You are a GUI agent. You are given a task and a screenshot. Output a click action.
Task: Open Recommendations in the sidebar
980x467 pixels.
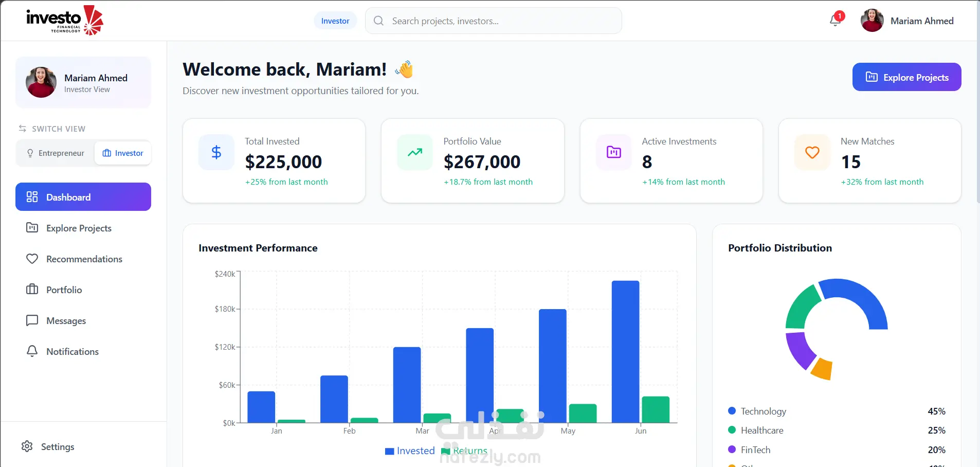[83, 259]
